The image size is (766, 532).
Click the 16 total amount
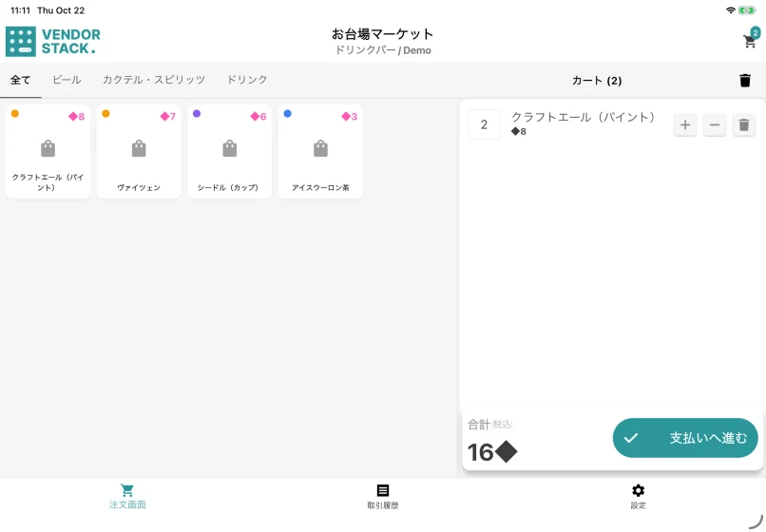point(492,452)
